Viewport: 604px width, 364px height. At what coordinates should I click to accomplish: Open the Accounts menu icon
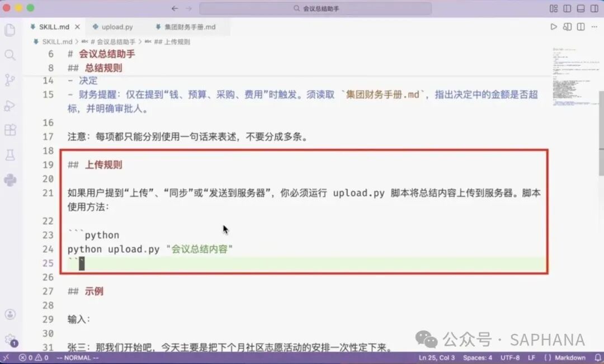tap(10, 314)
